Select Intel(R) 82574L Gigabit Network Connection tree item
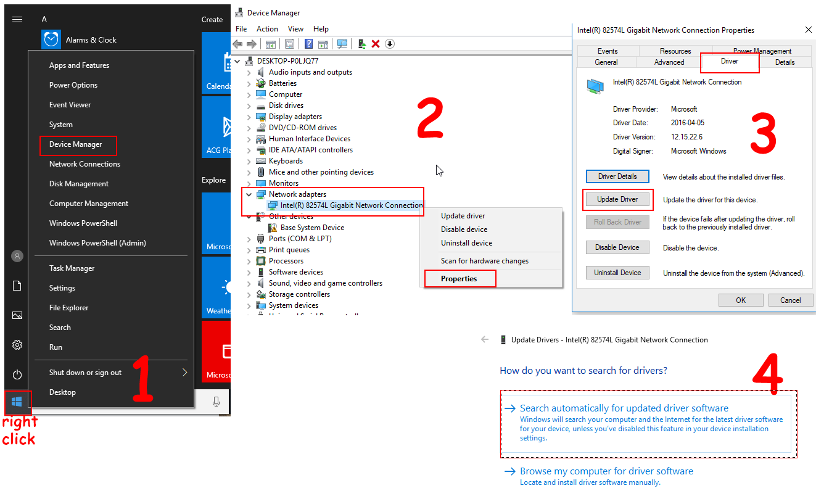This screenshot has width=816, height=504. coord(345,205)
